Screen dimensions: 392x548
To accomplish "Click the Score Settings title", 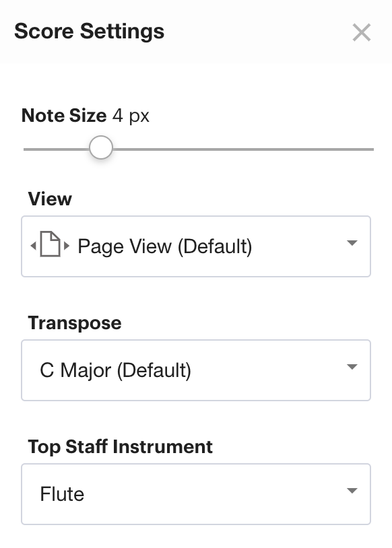I will tap(89, 32).
